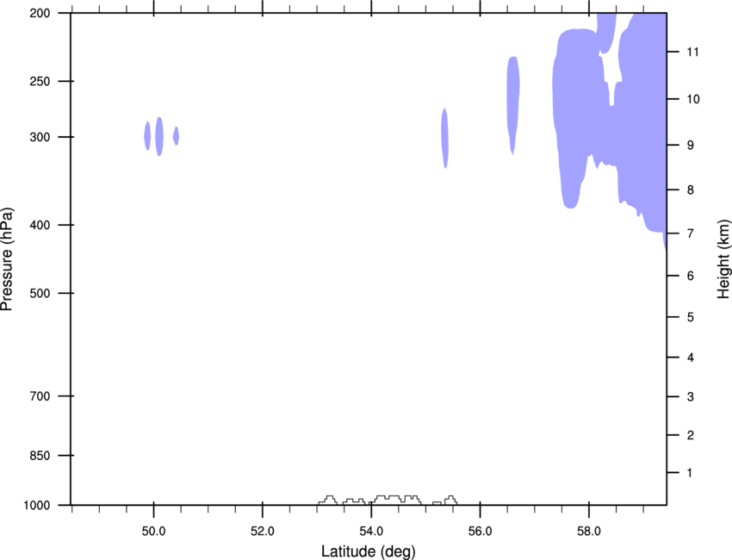Click the 50.0 latitude tick label
This screenshot has width=732, height=560.
click(x=153, y=532)
